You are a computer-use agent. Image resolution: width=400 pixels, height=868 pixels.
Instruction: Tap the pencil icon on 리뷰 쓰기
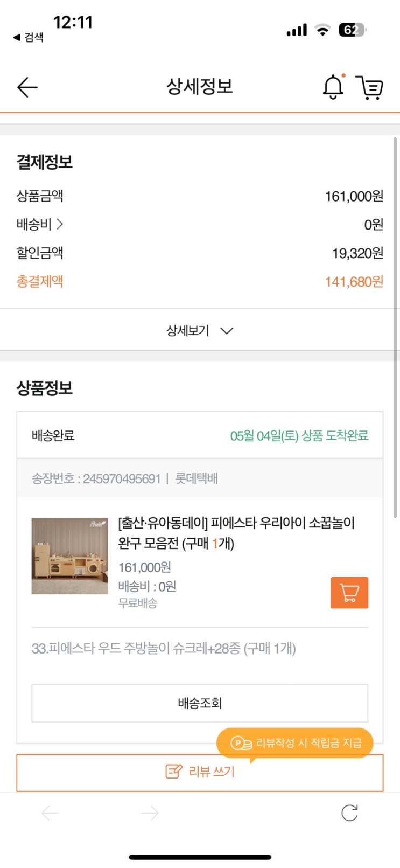(x=173, y=772)
